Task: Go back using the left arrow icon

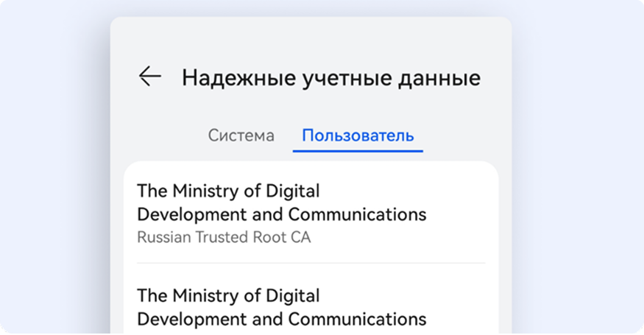Action: coord(150,77)
